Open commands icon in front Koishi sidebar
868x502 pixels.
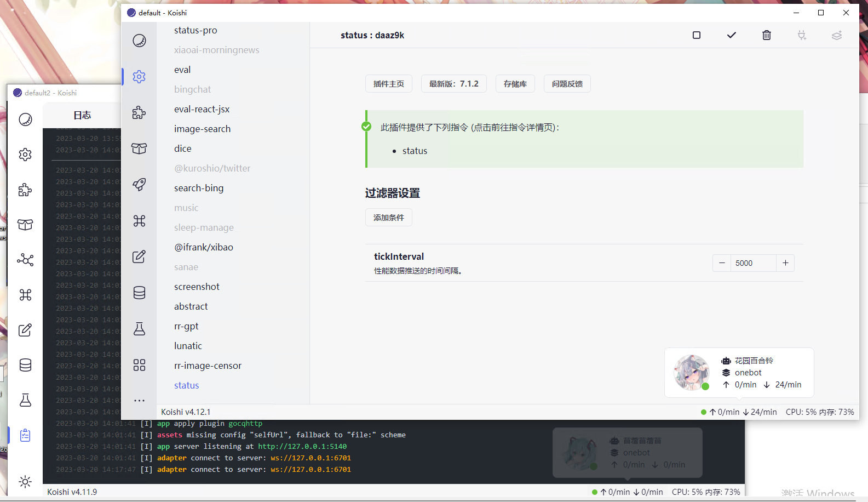point(139,221)
